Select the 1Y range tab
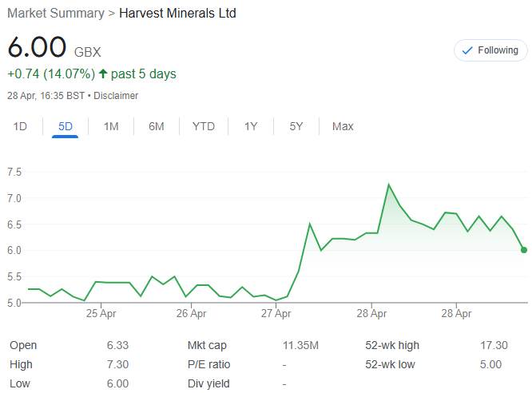The height and width of the screenshot is (393, 532). pos(251,126)
